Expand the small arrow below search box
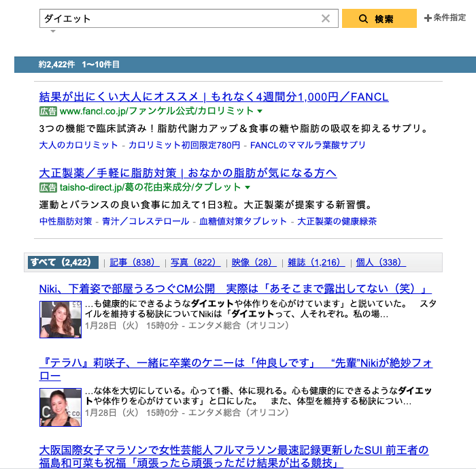476x469 pixels. 53,31
